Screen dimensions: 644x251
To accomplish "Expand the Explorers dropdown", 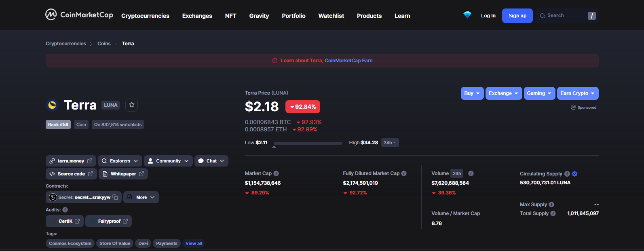I will click(120, 161).
